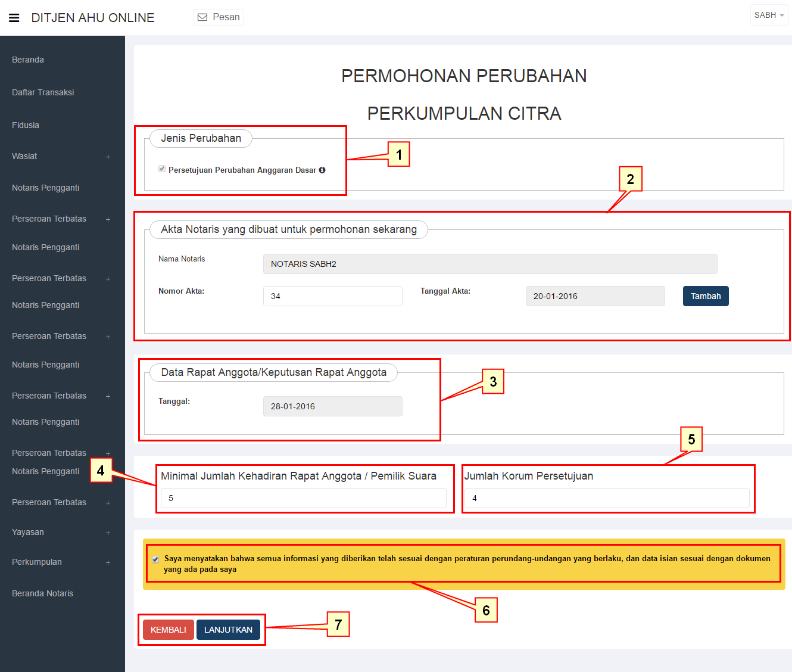
Task: Click the LANJUTKAN button
Action: (x=228, y=630)
